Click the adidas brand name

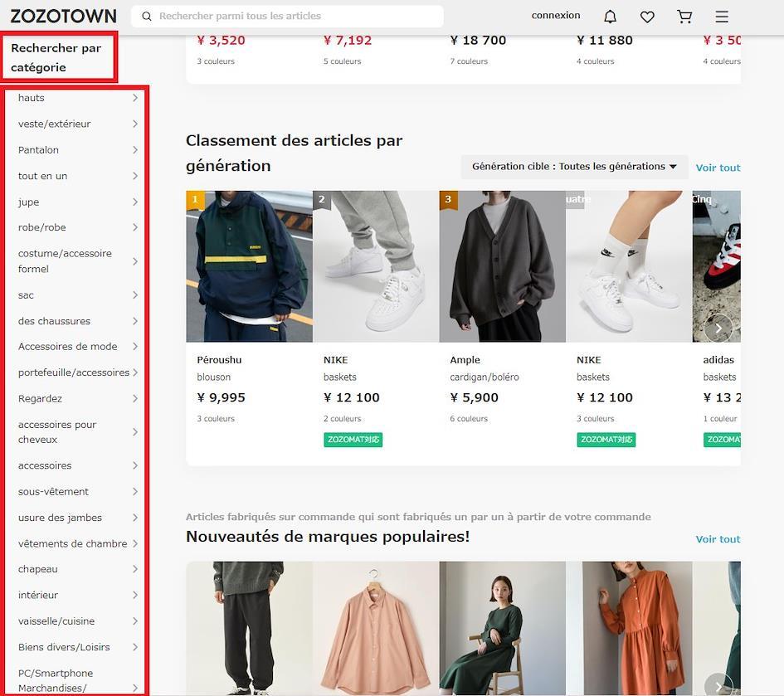pyautogui.click(x=718, y=360)
